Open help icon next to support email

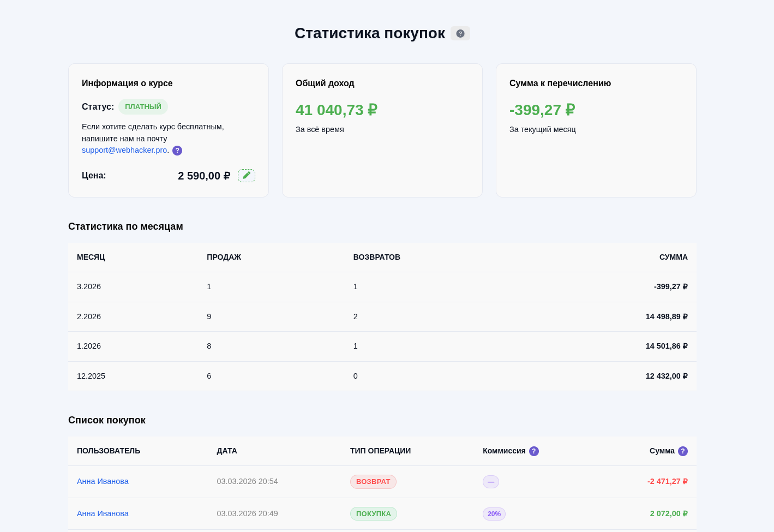pos(177,150)
